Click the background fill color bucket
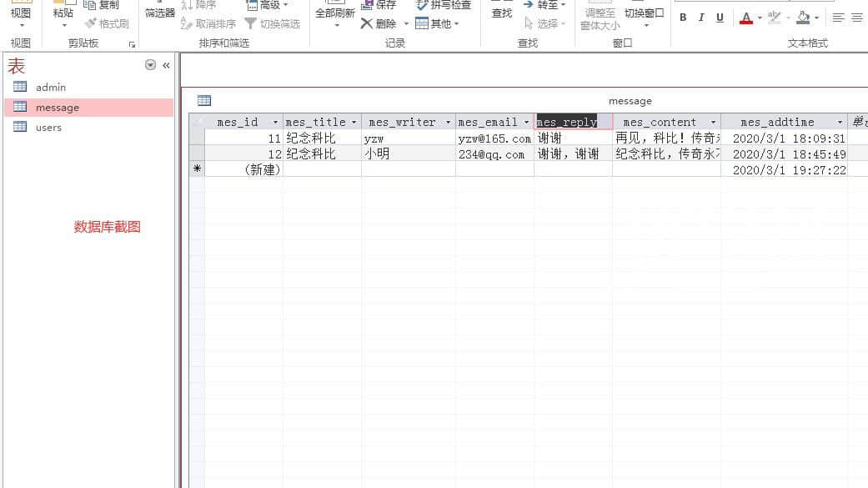This screenshot has height=488, width=868. (803, 18)
